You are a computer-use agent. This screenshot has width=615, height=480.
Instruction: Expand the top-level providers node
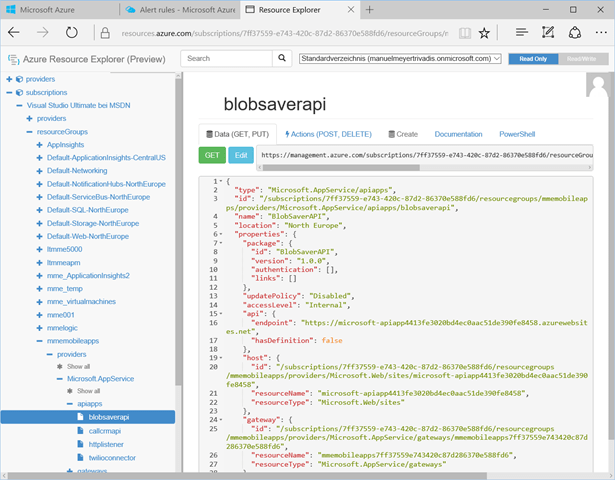click(9, 79)
